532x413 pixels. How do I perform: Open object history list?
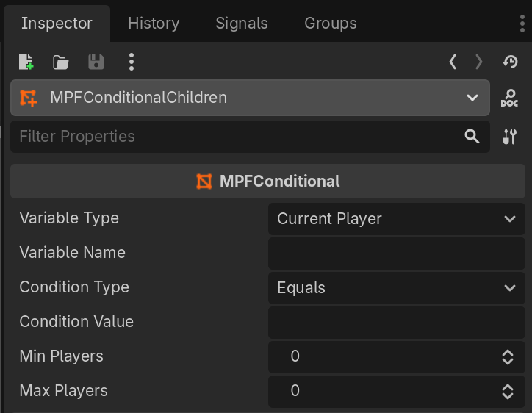coord(510,62)
